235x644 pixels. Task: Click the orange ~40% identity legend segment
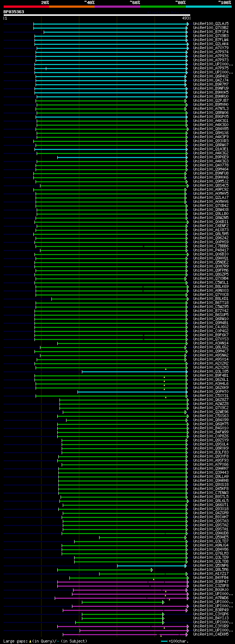(x=72, y=7)
